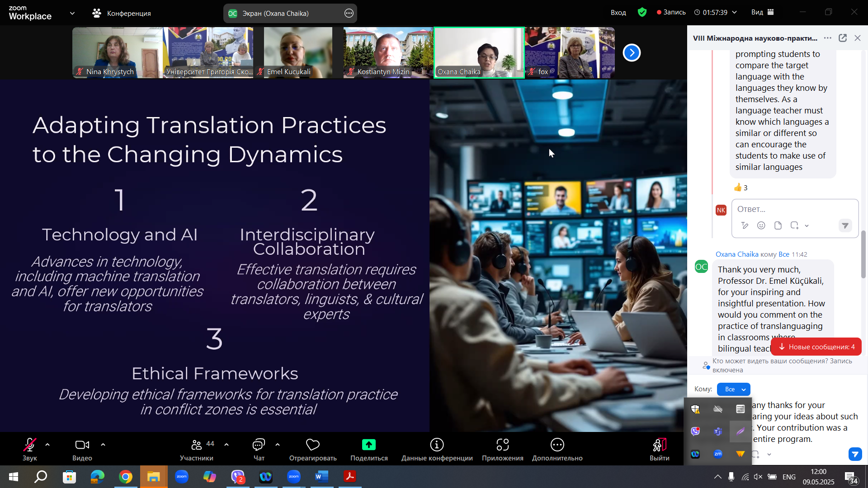Screen dimensions: 868x488
Task: Expand video options arrow next to Видео
Action: click(x=103, y=445)
